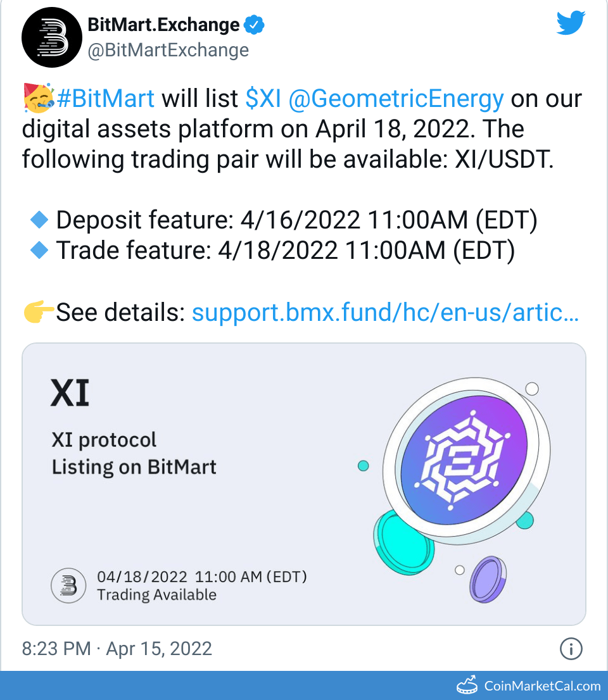608x700 pixels.
Task: Click the @BitMartExchange handle
Action: (x=168, y=51)
